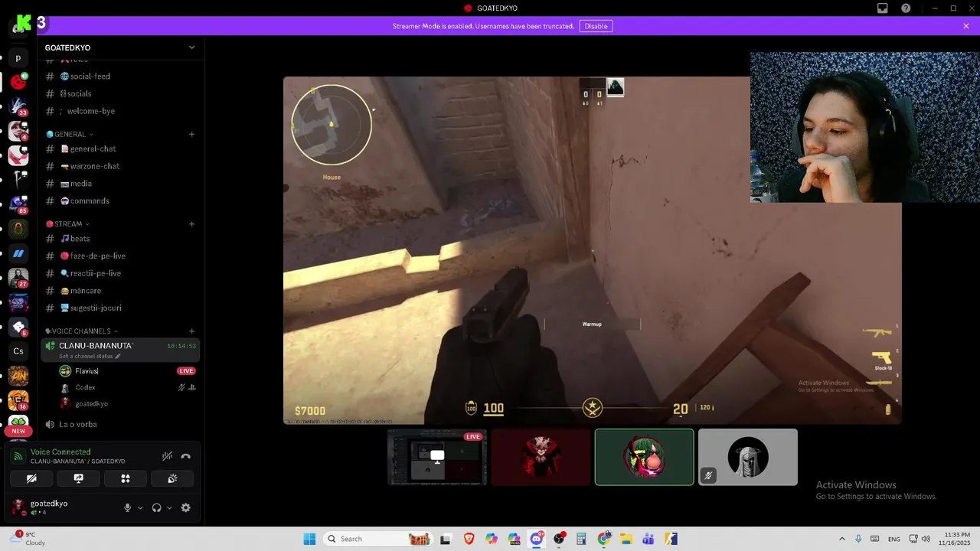Image resolution: width=980 pixels, height=551 pixels.
Task: Start an activity from voice panel
Action: (126, 478)
